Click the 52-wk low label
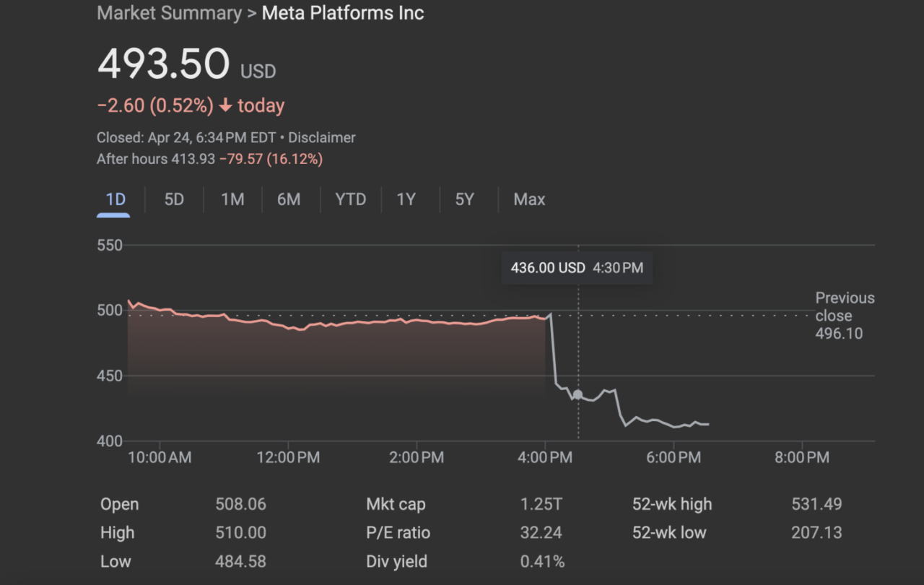Viewport: 924px width, 585px height. click(x=669, y=533)
